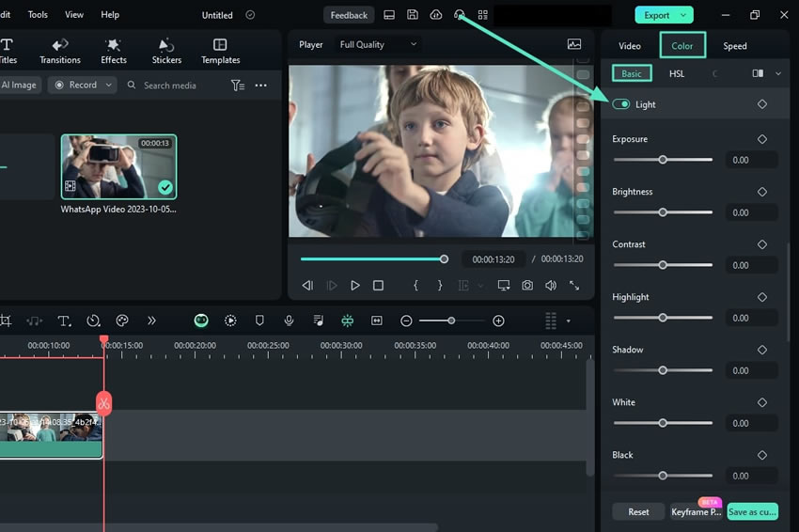
Task: Click Save as custom button
Action: point(753,511)
